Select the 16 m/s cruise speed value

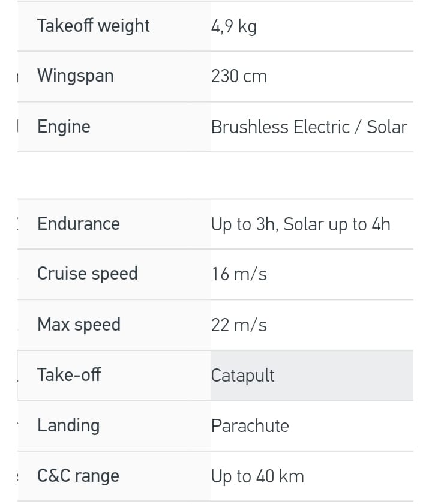(239, 275)
